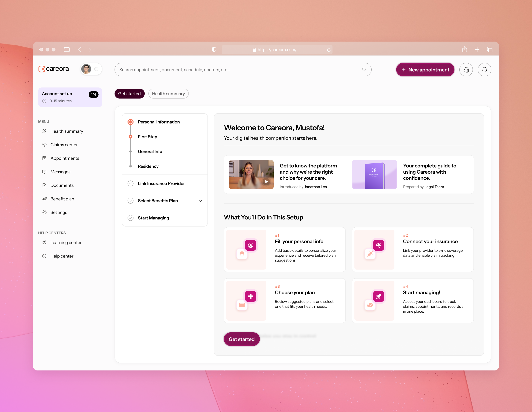Select the Get started tab
This screenshot has width=532, height=412.
click(x=129, y=94)
